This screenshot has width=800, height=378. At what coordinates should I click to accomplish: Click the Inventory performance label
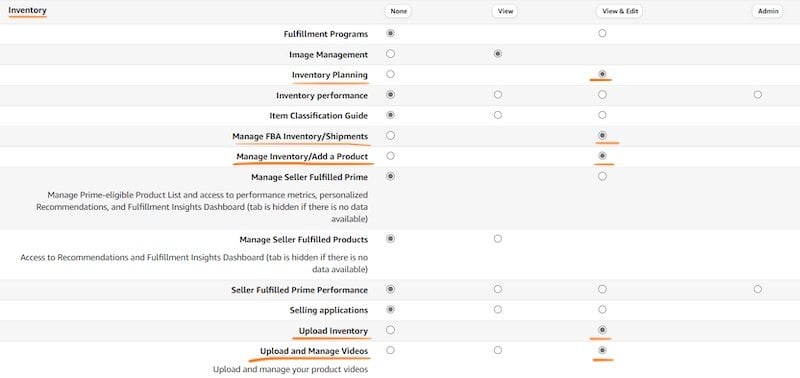[322, 95]
